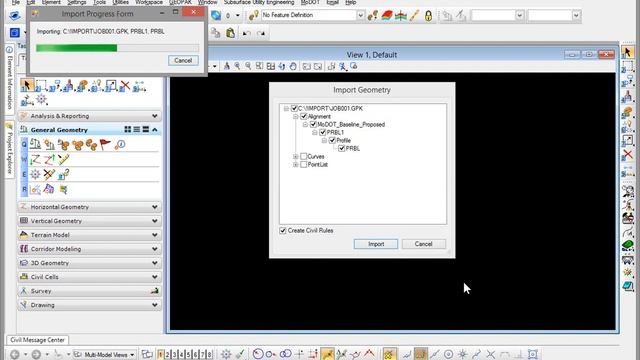Click the redo arrow icon

(261, 33)
